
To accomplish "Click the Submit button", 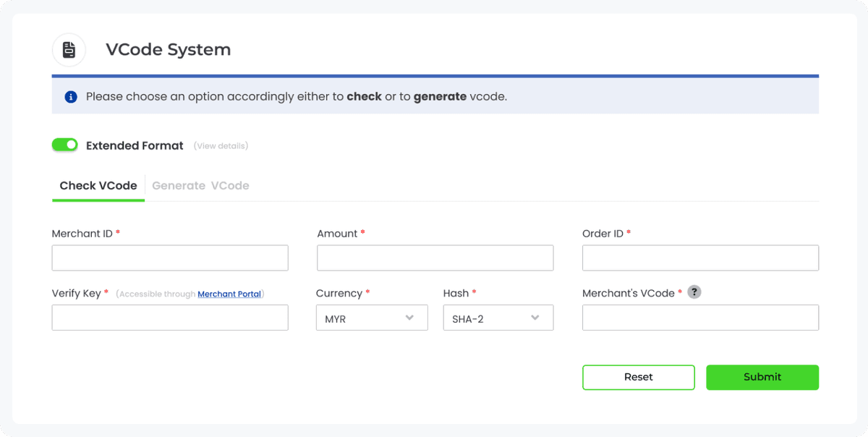I will click(x=762, y=377).
